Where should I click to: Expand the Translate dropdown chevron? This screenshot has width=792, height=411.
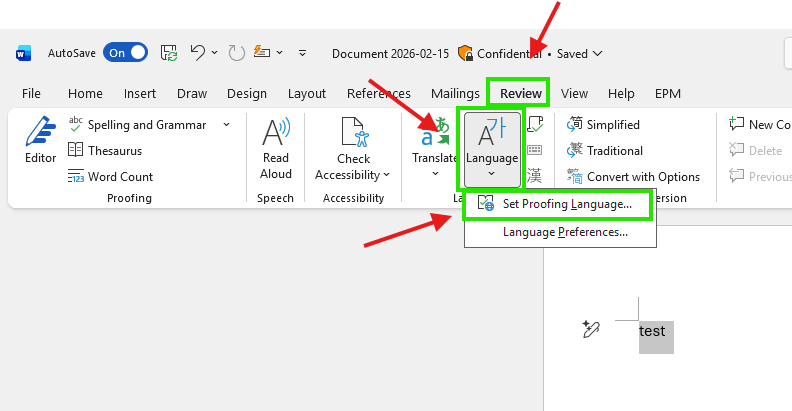[435, 174]
